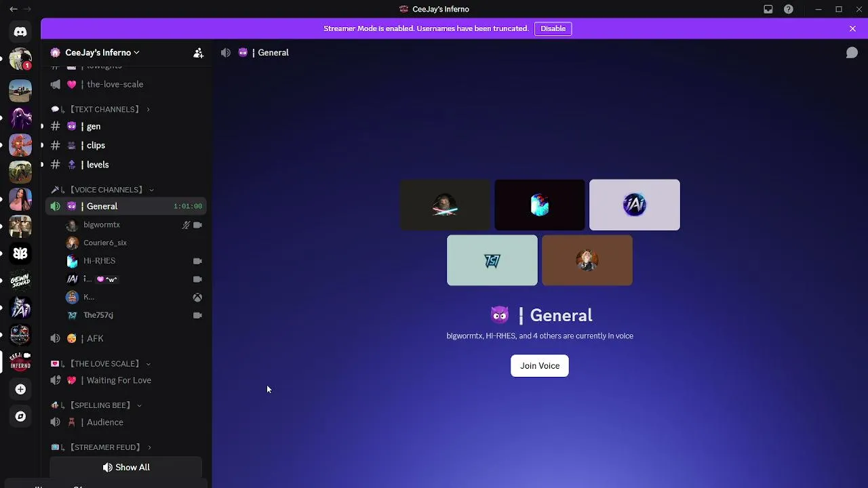The width and height of the screenshot is (868, 488).
Task: Open the chat bubble in channel header
Action: point(852,53)
